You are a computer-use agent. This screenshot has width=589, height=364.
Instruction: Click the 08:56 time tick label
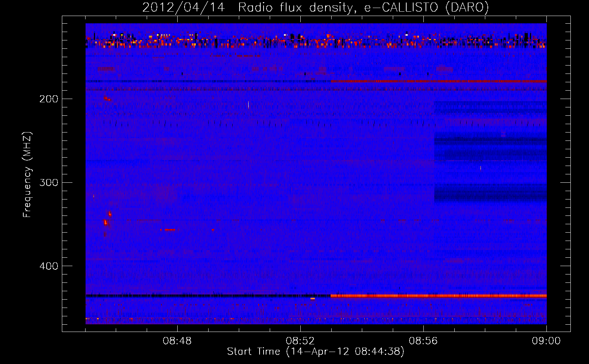click(423, 341)
